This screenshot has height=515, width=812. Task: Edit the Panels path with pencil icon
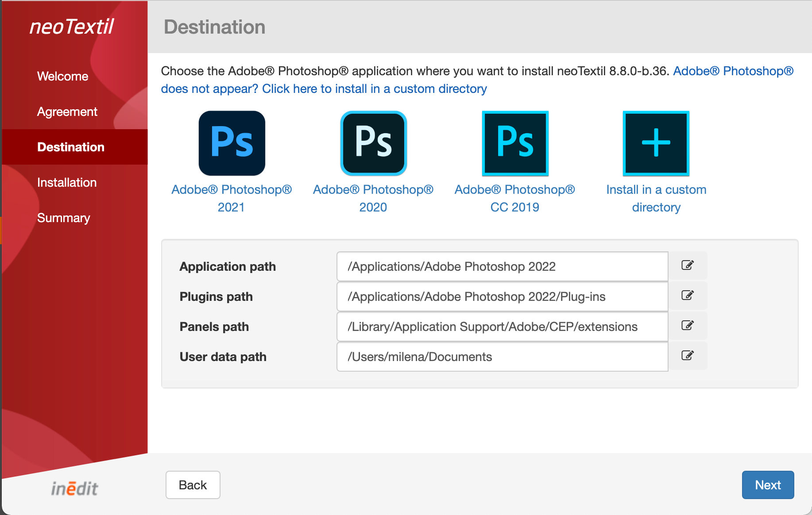688,326
